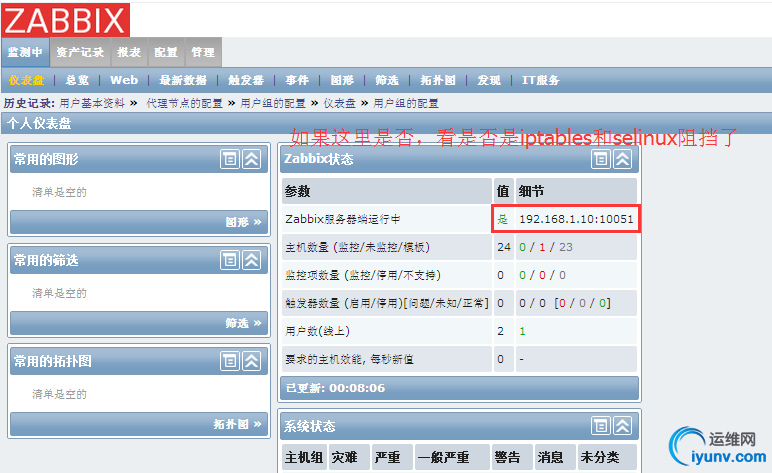Select the 配置 main tab
Viewport: 772px width, 473px height.
[166, 52]
